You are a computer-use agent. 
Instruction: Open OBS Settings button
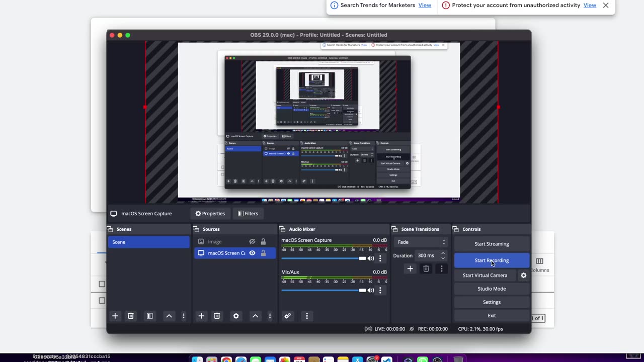(x=492, y=302)
